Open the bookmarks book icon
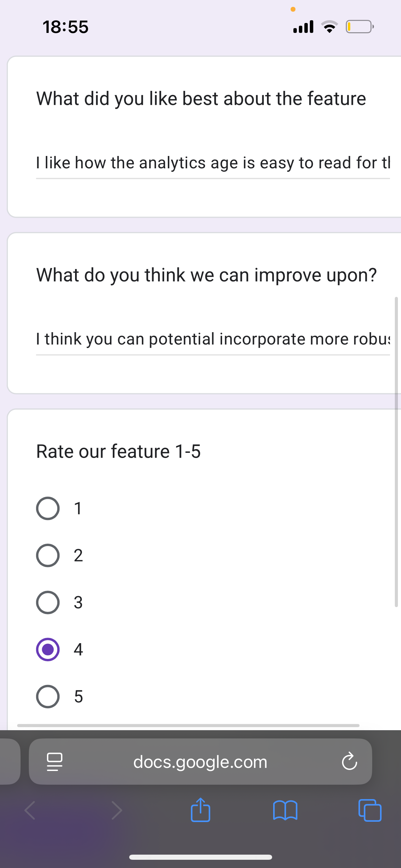 tap(285, 810)
